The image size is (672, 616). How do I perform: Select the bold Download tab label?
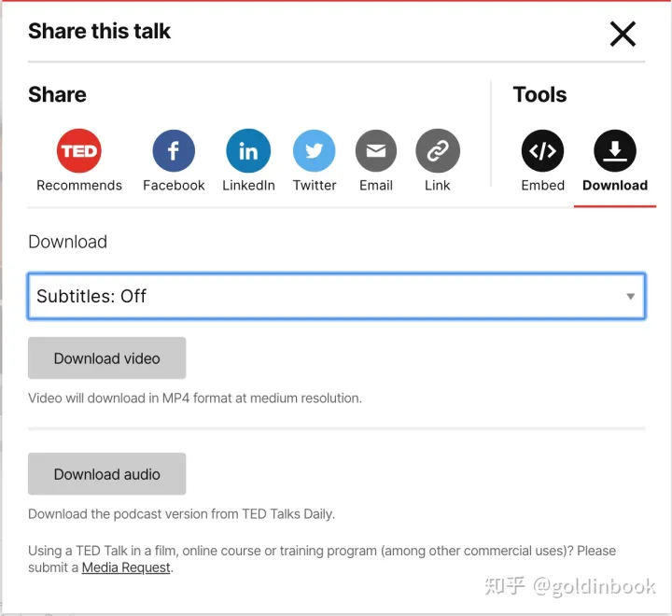point(615,185)
